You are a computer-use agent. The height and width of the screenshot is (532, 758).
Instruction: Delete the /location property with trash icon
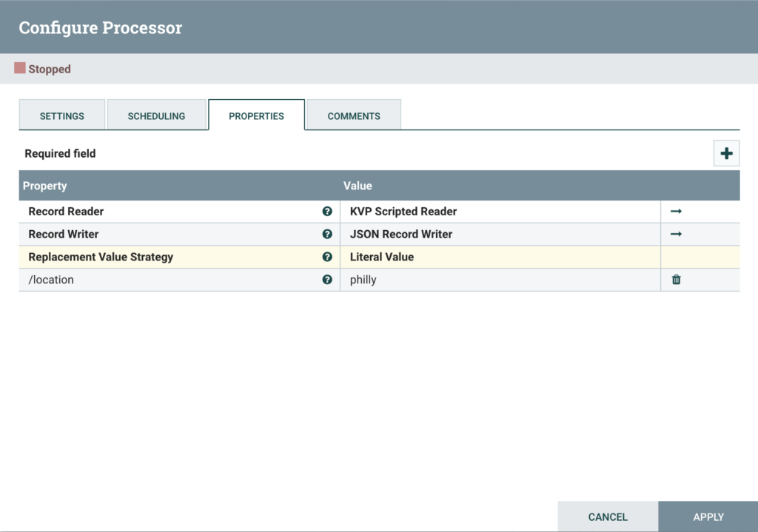click(x=676, y=280)
